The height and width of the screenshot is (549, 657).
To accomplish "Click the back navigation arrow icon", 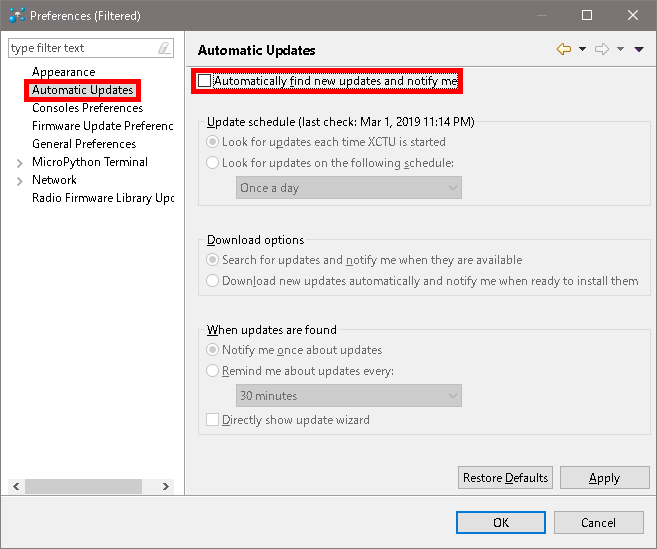I will click(564, 49).
